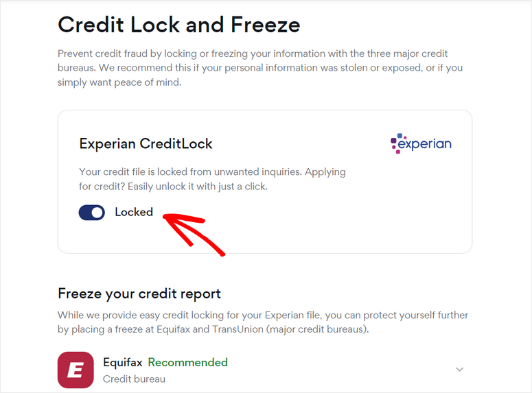The width and height of the screenshot is (532, 393).
Task: Click the "Freeze your credit report" heading
Action: point(139,294)
